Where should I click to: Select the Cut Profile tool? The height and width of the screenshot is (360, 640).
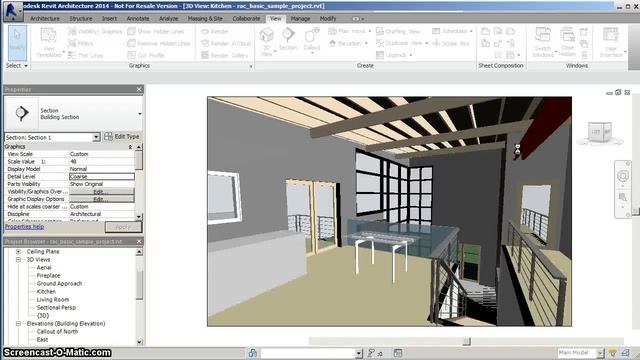pos(146,55)
